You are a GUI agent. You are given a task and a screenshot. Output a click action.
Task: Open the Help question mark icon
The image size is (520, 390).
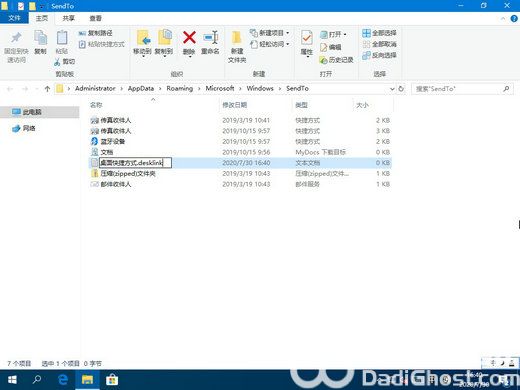pyautogui.click(x=514, y=19)
